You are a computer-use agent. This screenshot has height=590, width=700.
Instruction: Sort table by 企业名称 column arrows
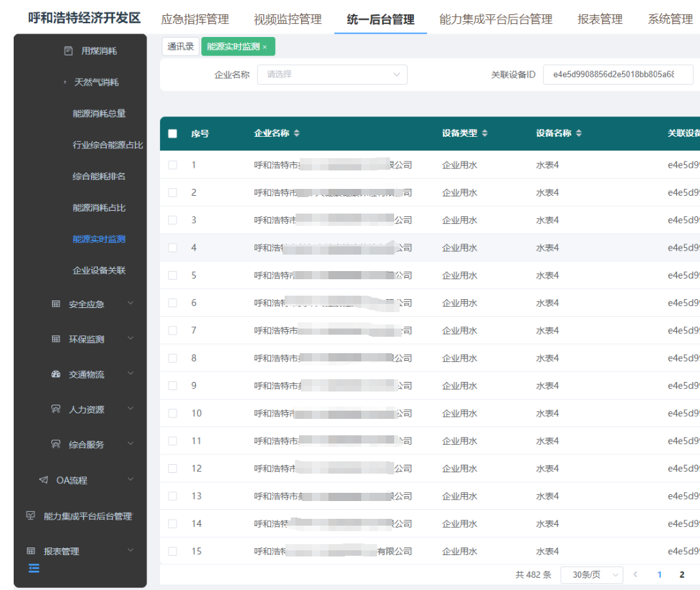point(296,133)
